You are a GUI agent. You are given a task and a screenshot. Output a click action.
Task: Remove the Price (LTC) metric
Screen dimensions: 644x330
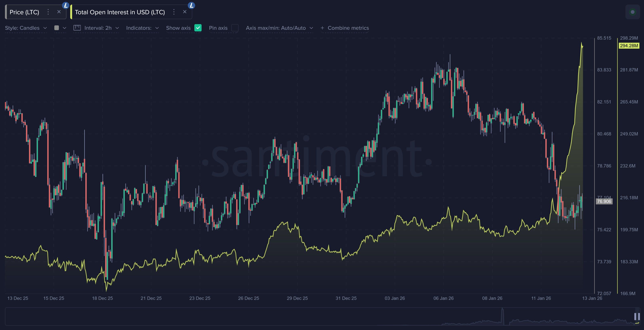[x=59, y=12]
